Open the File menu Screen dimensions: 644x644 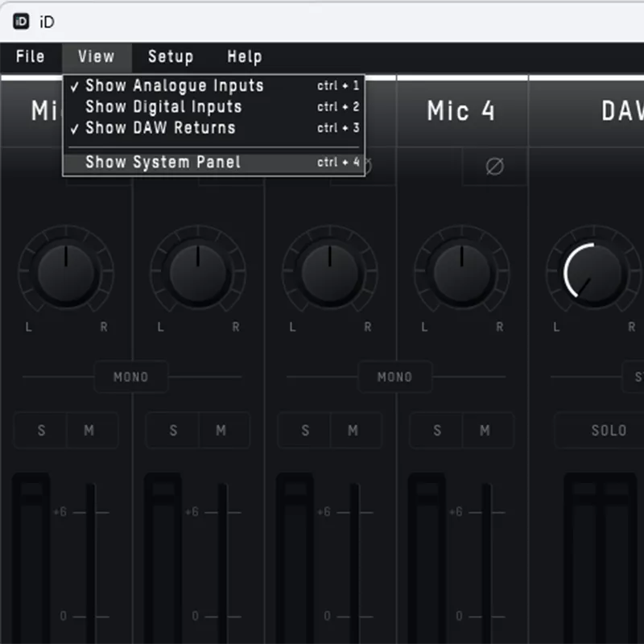(x=31, y=56)
